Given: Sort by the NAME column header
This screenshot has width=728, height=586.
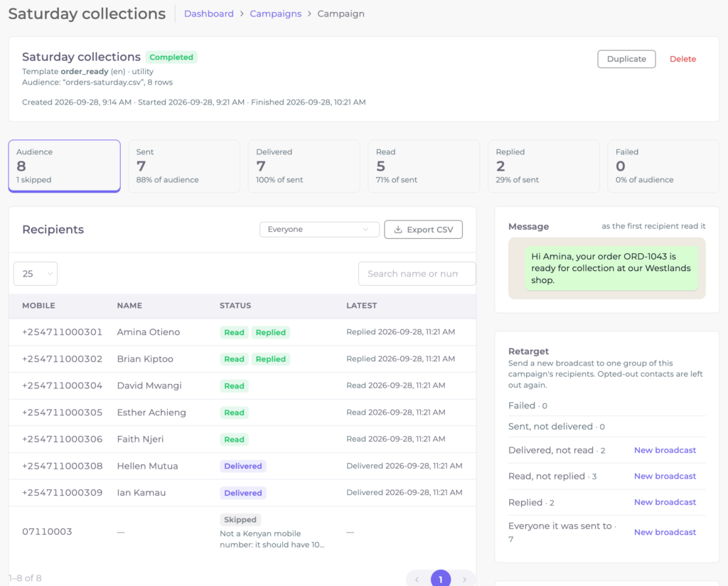Looking at the screenshot, I should (129, 306).
